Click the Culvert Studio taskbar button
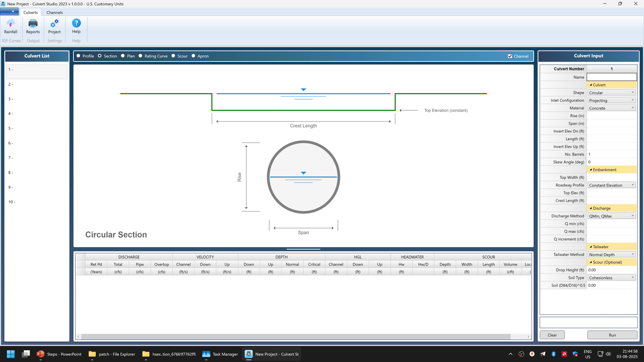The height and width of the screenshot is (362, 644). pyautogui.click(x=272, y=354)
